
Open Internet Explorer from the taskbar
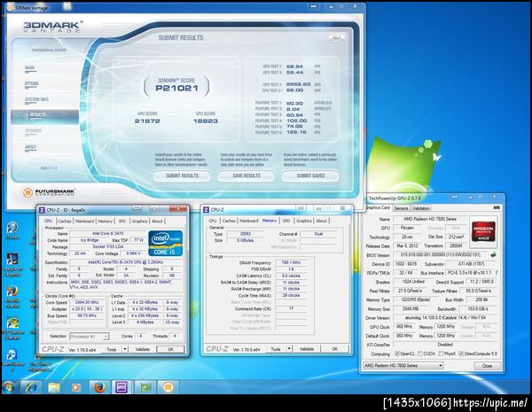point(31,387)
